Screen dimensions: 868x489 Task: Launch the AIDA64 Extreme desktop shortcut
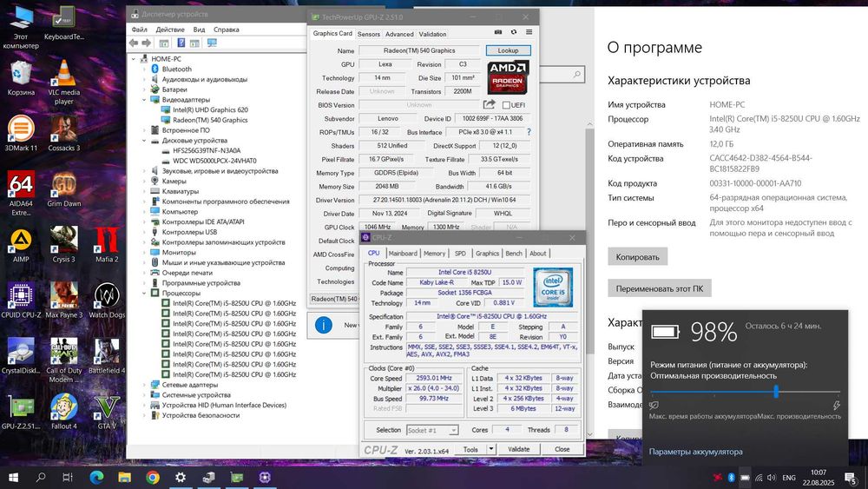click(21, 193)
